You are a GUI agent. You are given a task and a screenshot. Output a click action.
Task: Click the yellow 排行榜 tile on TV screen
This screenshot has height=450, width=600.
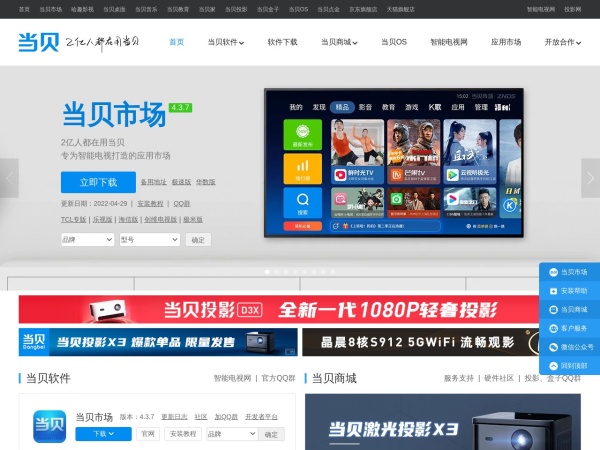pyautogui.click(x=302, y=169)
